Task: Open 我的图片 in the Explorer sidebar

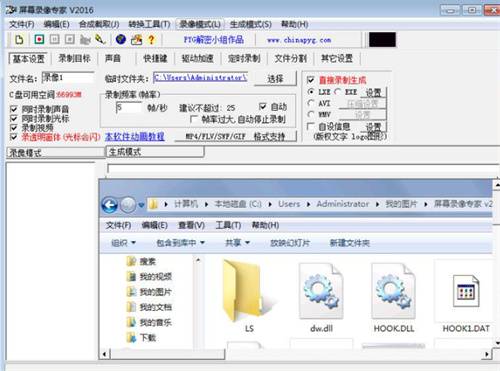Action: tap(149, 292)
